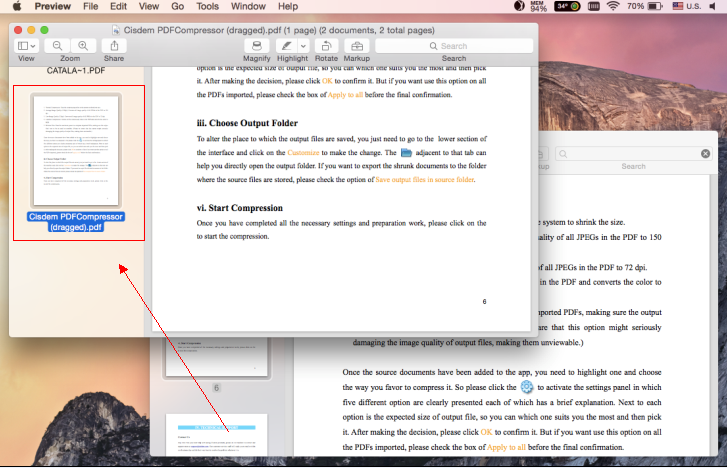Click the document proxy icon in title bar
The height and width of the screenshot is (468, 727).
click(x=116, y=30)
